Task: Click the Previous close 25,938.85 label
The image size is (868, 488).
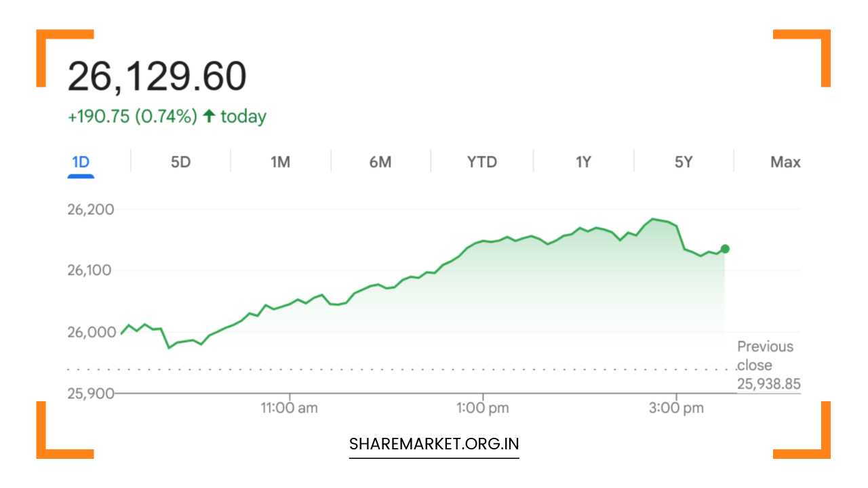Action: click(x=768, y=365)
